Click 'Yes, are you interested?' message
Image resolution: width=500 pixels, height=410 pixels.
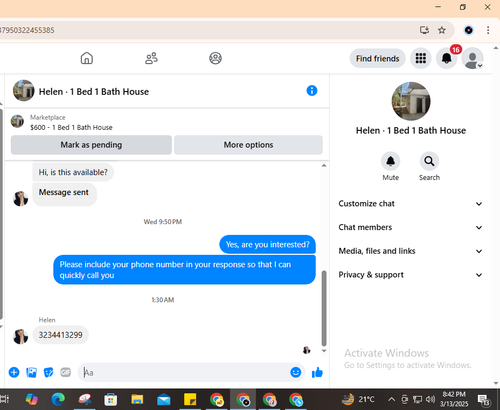click(267, 244)
